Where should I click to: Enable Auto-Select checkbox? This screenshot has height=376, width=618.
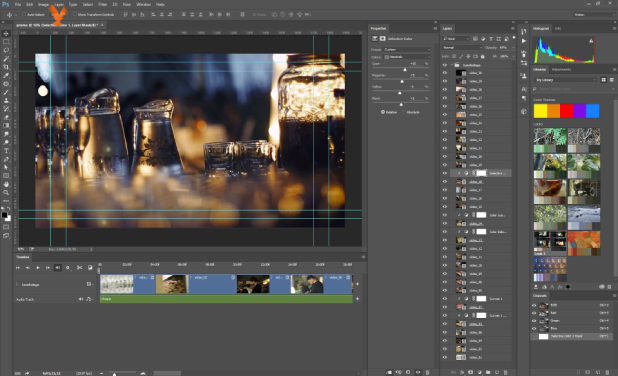click(24, 15)
